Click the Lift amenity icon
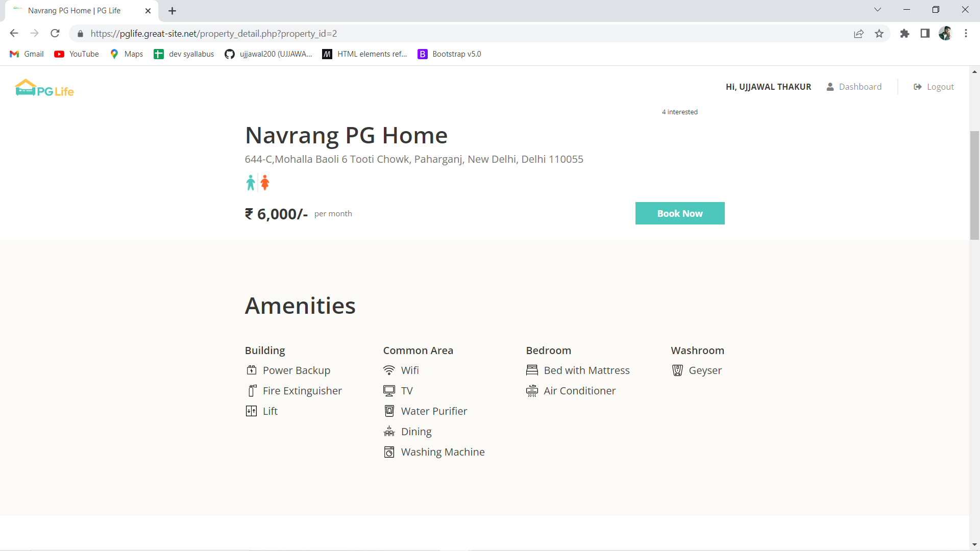The height and width of the screenshot is (551, 980). (251, 411)
